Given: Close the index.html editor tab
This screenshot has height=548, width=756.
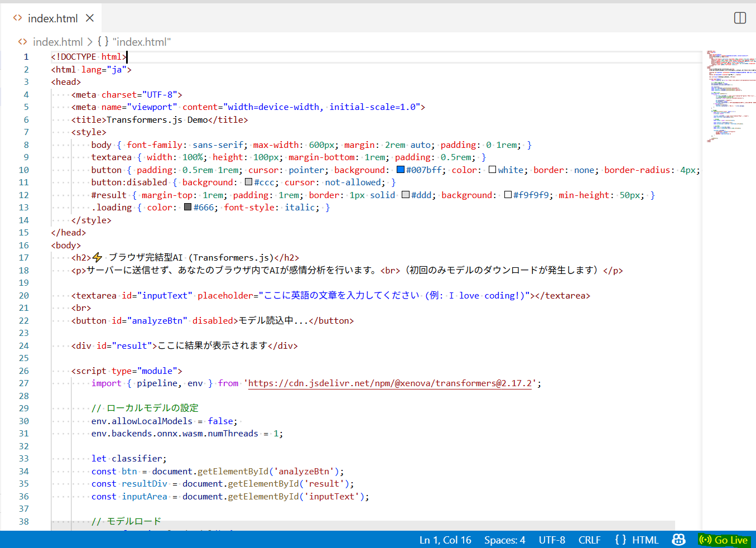Looking at the screenshot, I should pyautogui.click(x=90, y=18).
